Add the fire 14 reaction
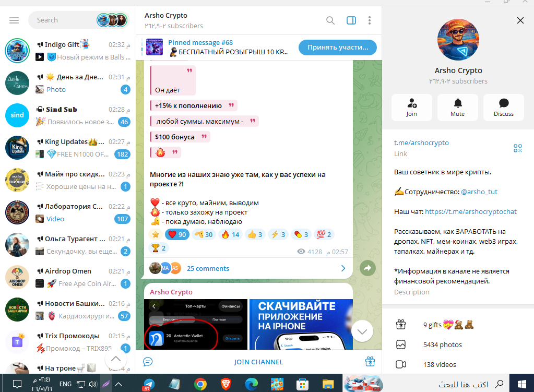534x392 pixels. [x=231, y=234]
